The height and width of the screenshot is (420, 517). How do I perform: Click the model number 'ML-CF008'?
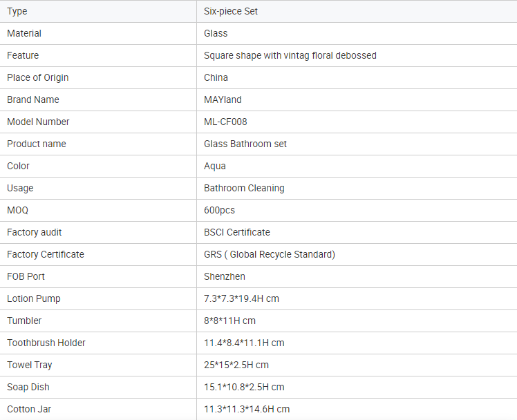pos(225,122)
